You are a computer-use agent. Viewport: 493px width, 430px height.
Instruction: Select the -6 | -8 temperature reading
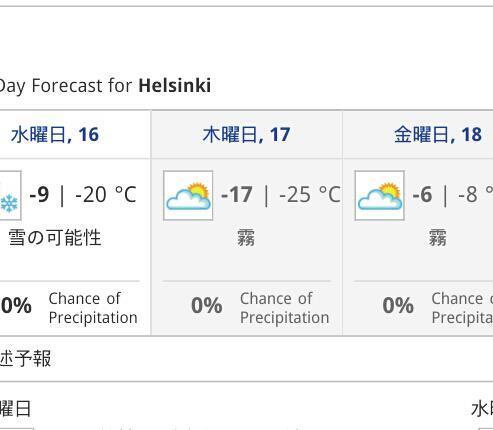(452, 194)
